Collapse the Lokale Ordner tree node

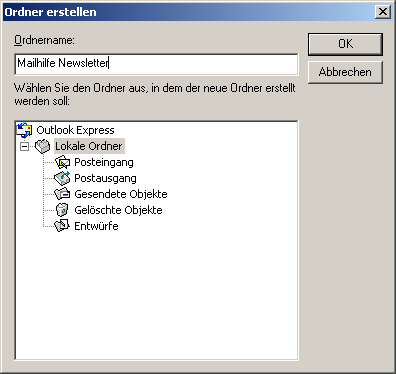click(x=24, y=146)
